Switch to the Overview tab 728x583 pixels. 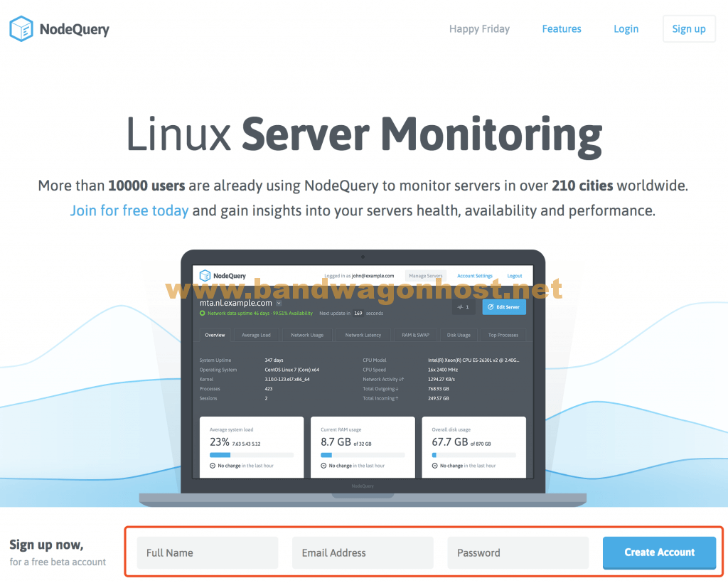click(x=215, y=335)
